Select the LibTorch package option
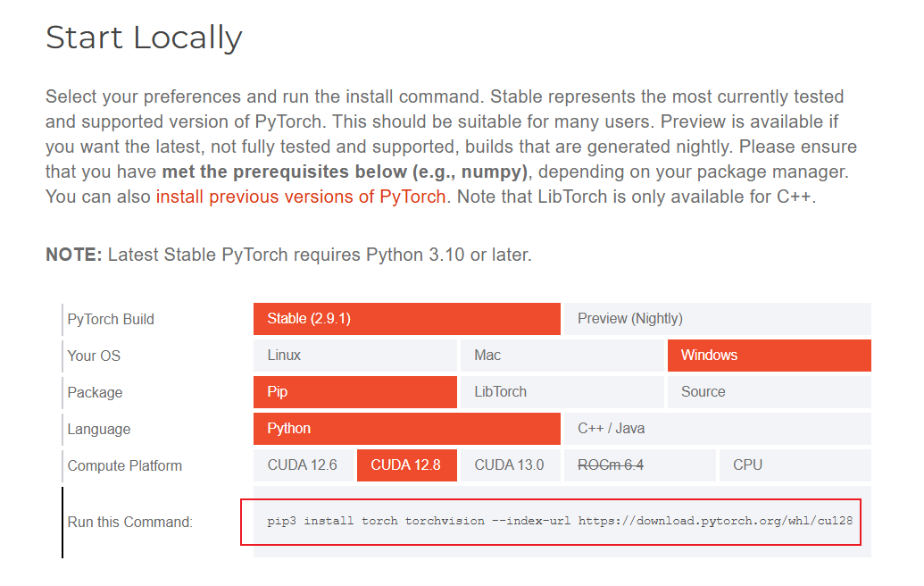The width and height of the screenshot is (924, 586). (562, 392)
